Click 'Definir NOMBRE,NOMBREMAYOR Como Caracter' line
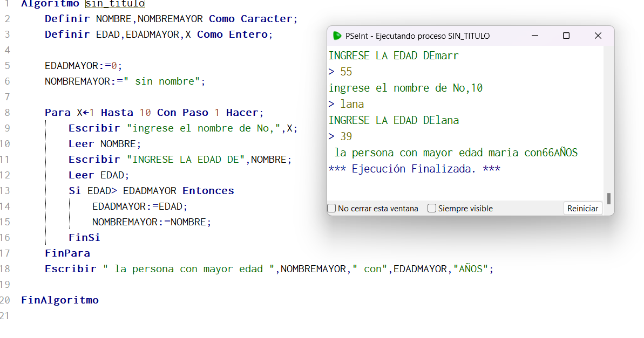Viewport: 644px width, 338px height. [x=171, y=19]
